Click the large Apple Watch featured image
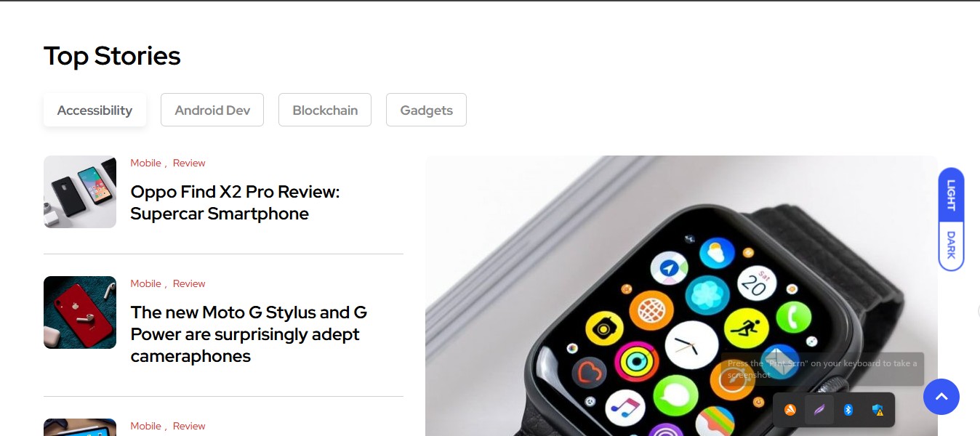980x436 pixels. [x=681, y=296]
